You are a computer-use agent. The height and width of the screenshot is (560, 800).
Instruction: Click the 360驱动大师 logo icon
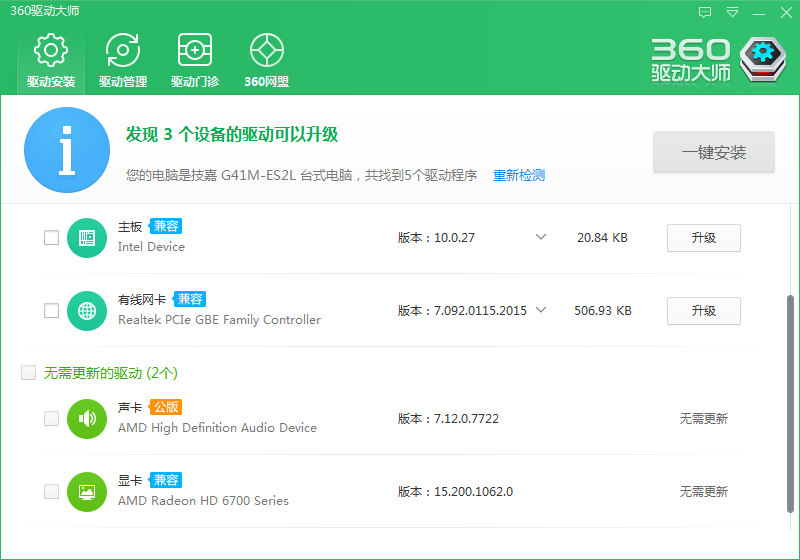pos(763,60)
